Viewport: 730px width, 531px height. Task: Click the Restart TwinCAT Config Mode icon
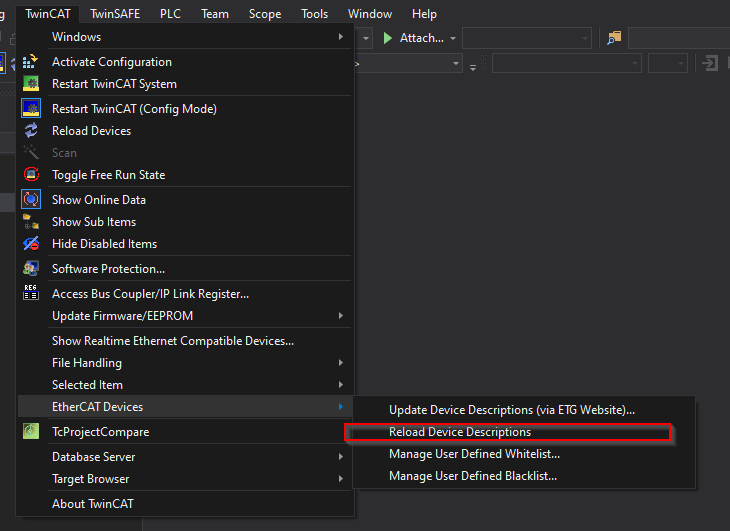pos(31,108)
